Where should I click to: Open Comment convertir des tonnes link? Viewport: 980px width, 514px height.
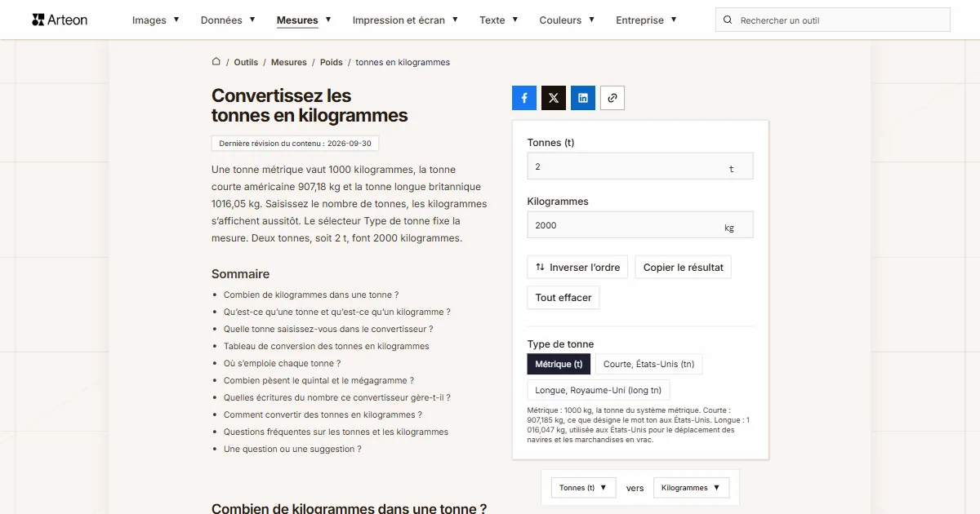point(323,415)
